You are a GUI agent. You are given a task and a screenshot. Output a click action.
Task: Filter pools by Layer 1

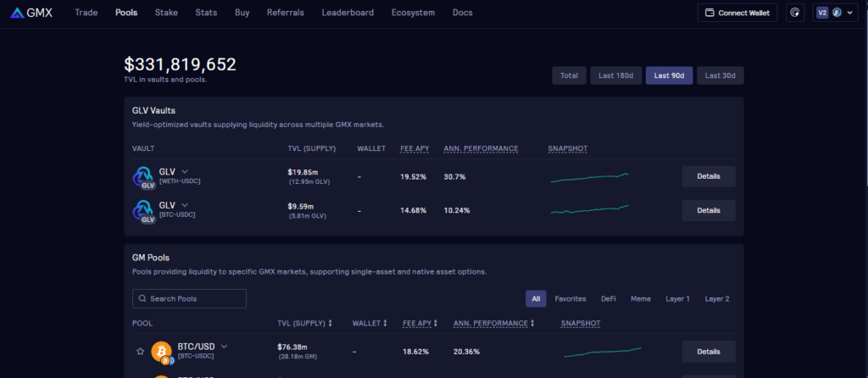(x=677, y=299)
